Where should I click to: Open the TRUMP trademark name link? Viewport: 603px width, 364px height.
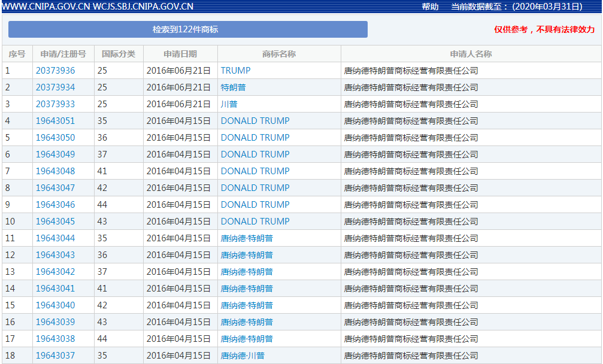[235, 71]
